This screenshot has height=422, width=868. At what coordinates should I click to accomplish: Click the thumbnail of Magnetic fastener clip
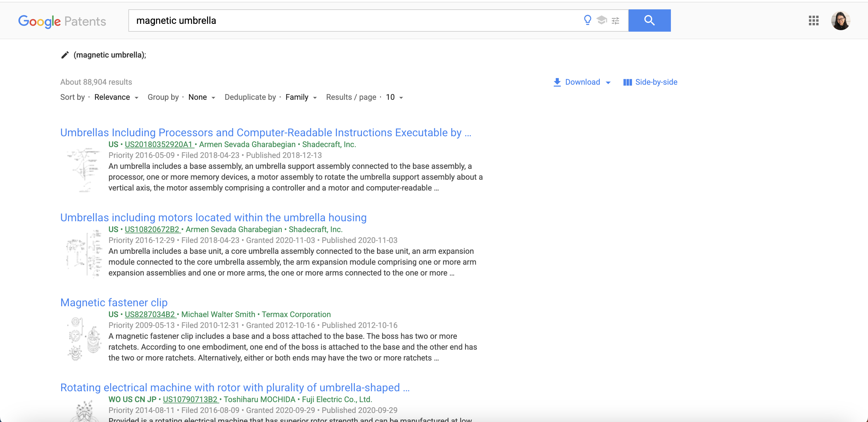click(x=84, y=339)
